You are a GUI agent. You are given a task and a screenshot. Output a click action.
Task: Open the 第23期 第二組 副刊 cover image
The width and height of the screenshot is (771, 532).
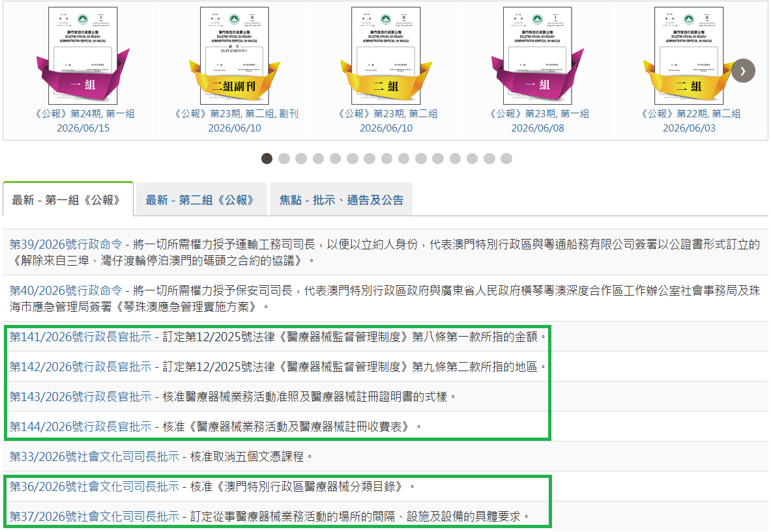point(235,55)
